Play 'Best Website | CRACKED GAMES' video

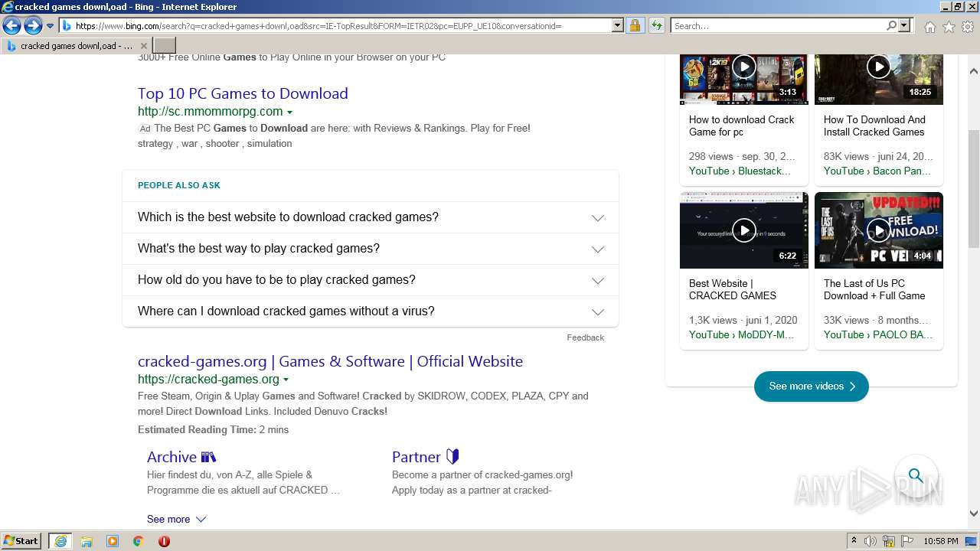coord(744,230)
